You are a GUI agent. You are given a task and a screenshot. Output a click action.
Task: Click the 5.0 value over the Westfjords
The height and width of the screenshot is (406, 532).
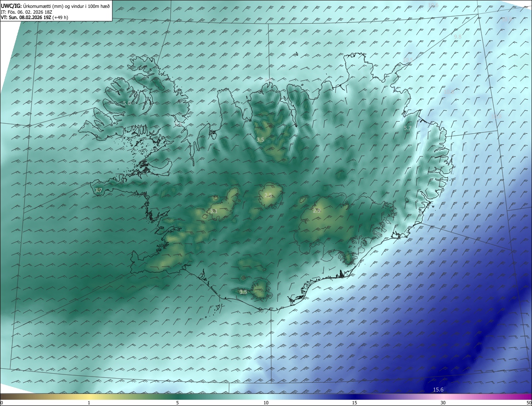[x=127, y=103]
